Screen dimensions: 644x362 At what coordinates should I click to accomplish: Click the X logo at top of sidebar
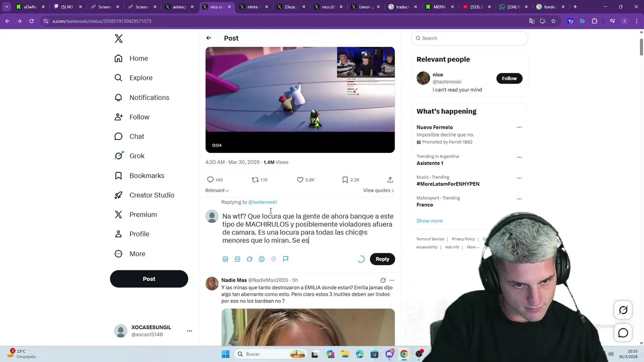pos(119,39)
